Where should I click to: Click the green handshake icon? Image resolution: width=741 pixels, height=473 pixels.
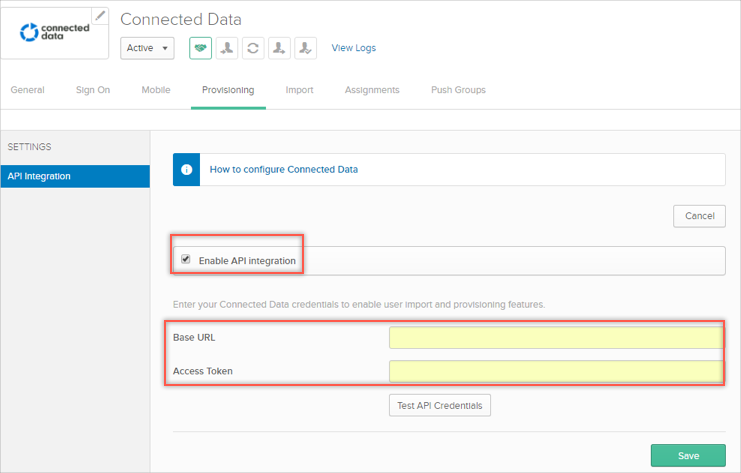click(201, 48)
